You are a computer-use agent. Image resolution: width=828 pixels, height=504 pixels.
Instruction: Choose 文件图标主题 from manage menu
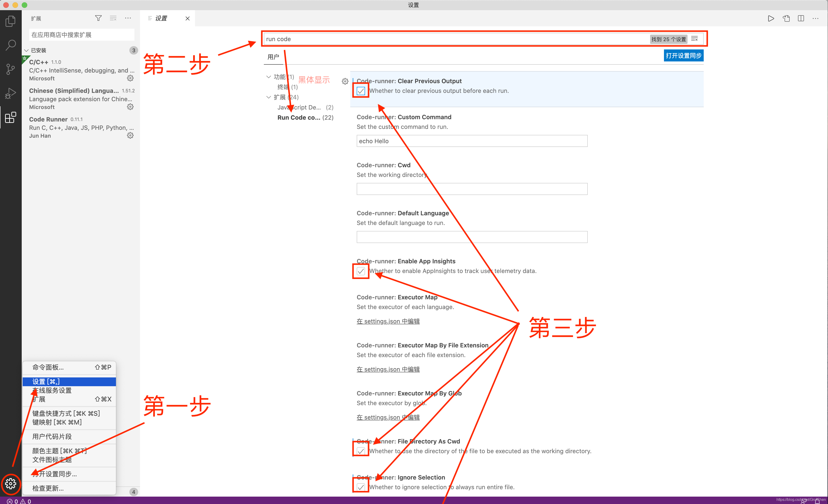(69, 460)
